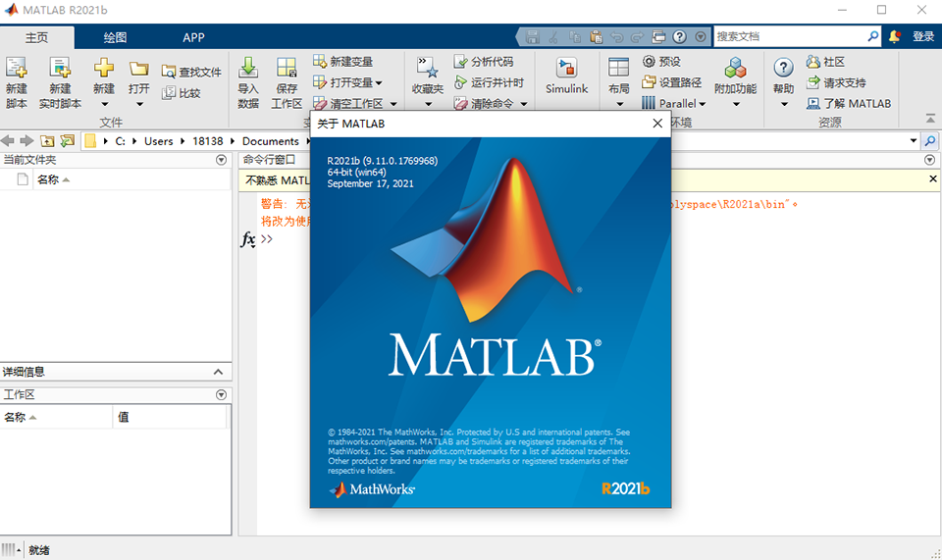Click the command prompt >> line
The height and width of the screenshot is (560, 942).
tap(267, 239)
